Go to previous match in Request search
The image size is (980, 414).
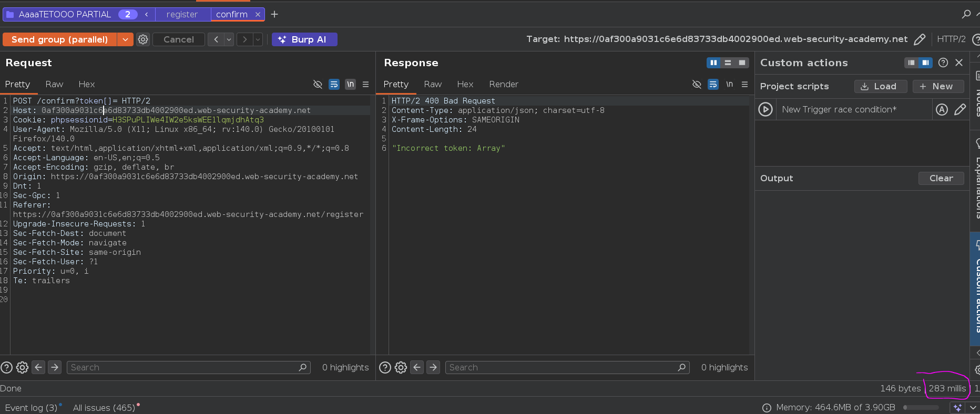[38, 367]
